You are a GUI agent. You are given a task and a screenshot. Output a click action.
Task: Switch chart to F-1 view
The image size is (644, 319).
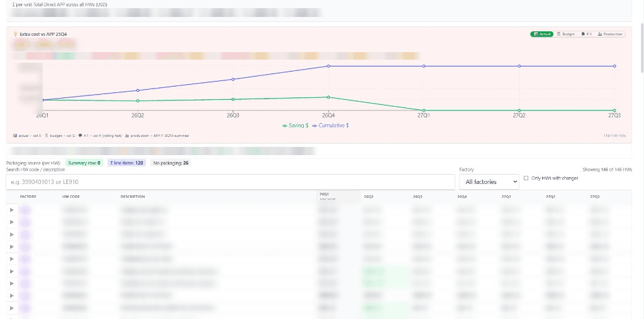pos(587,34)
